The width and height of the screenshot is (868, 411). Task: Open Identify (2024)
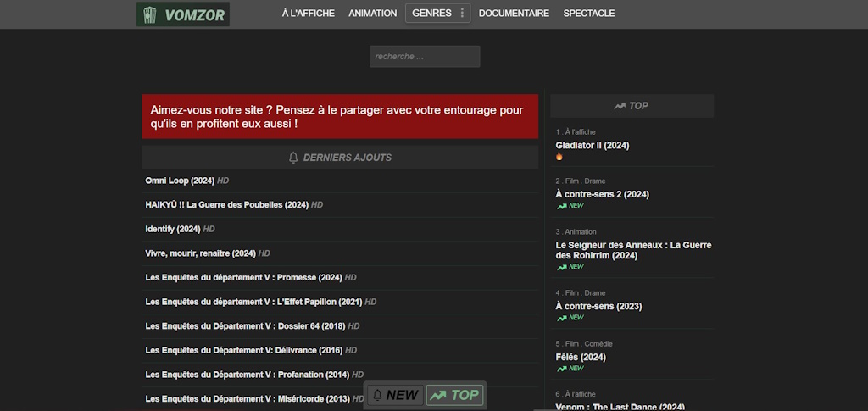(x=173, y=229)
